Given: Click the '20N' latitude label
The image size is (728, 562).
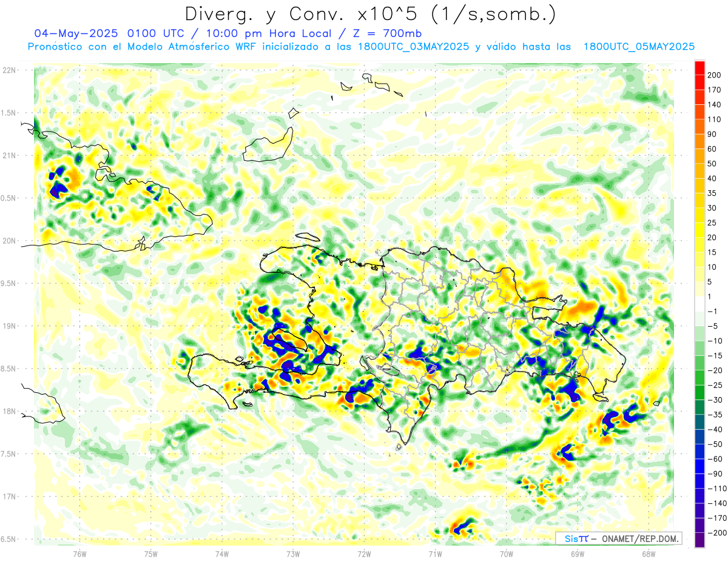Looking at the screenshot, I should (9, 241).
